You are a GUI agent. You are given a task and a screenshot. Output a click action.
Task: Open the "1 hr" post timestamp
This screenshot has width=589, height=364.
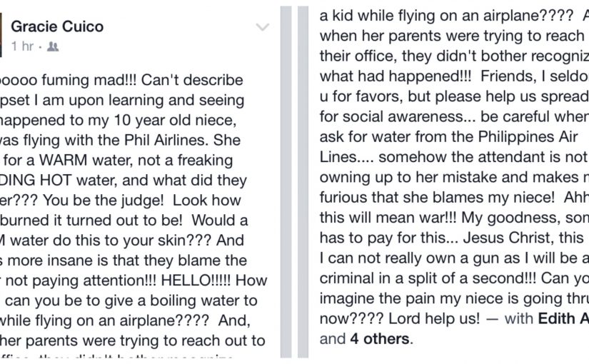tap(22, 46)
